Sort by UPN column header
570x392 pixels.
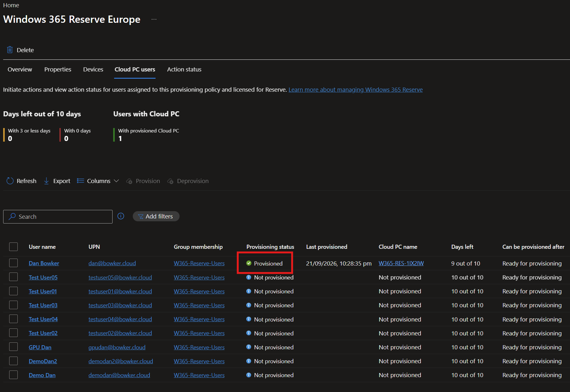click(x=94, y=247)
